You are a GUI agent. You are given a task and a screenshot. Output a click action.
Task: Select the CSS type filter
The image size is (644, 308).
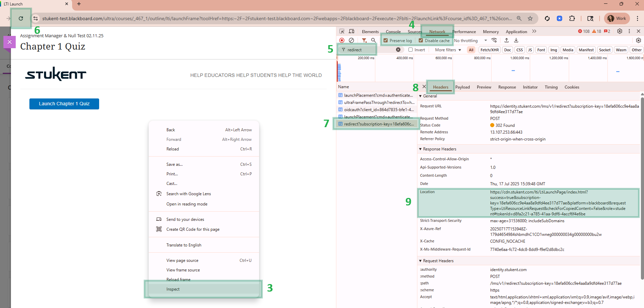point(520,50)
